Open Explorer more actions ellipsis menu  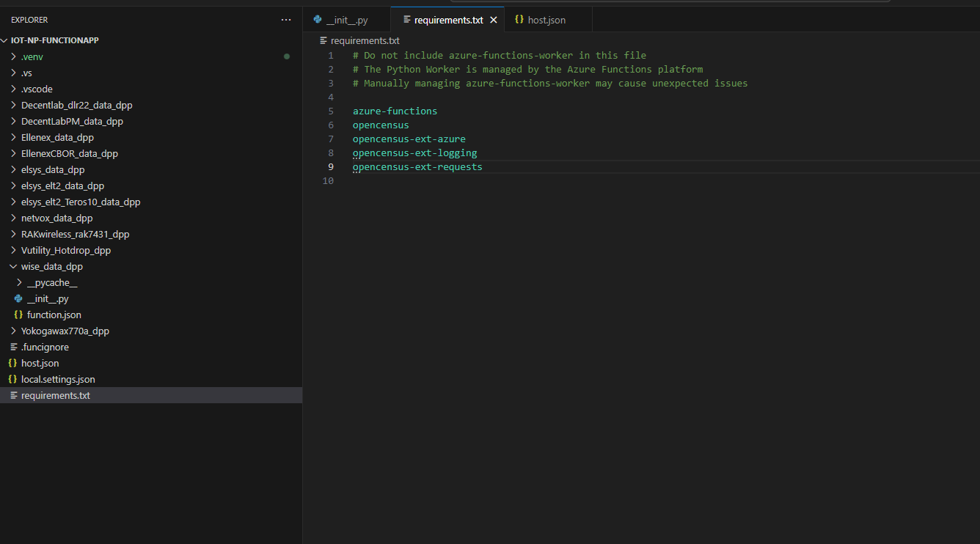coord(286,20)
